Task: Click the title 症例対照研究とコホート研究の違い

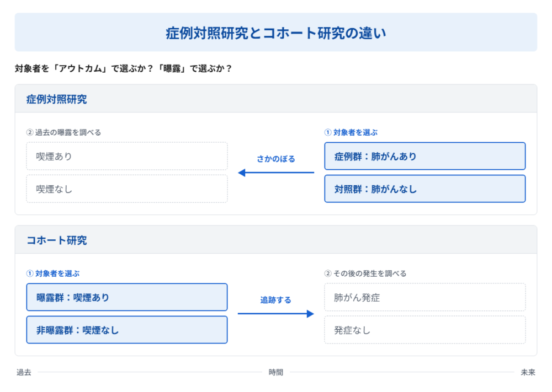Action: point(275,33)
